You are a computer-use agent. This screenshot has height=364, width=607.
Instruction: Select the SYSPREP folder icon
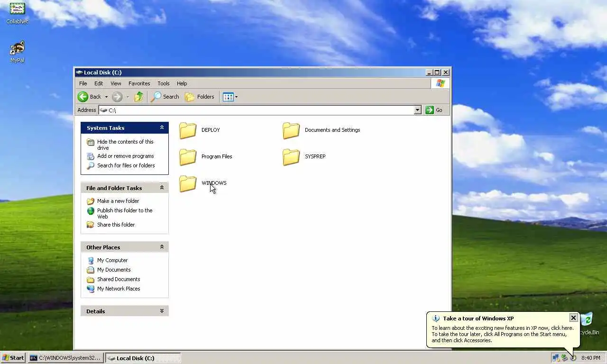(x=291, y=157)
